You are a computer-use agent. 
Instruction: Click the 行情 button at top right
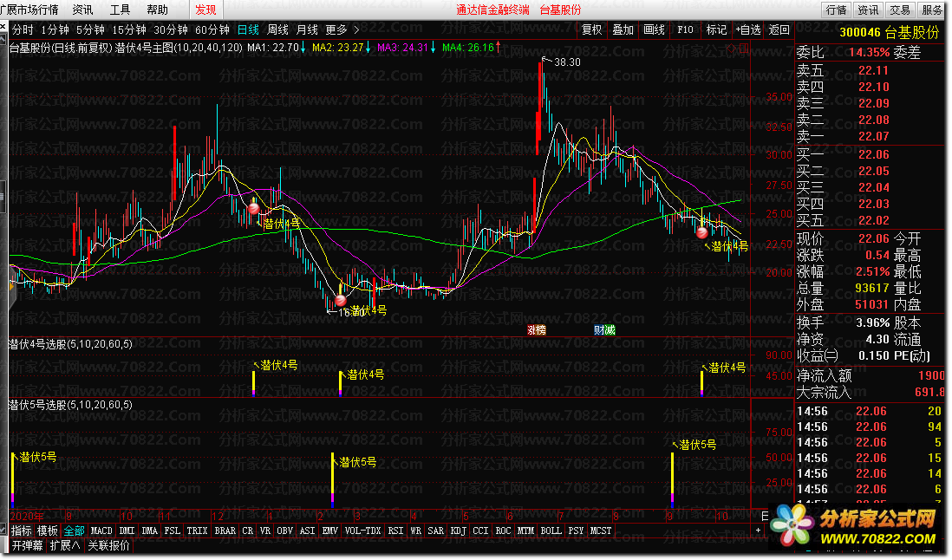[836, 10]
